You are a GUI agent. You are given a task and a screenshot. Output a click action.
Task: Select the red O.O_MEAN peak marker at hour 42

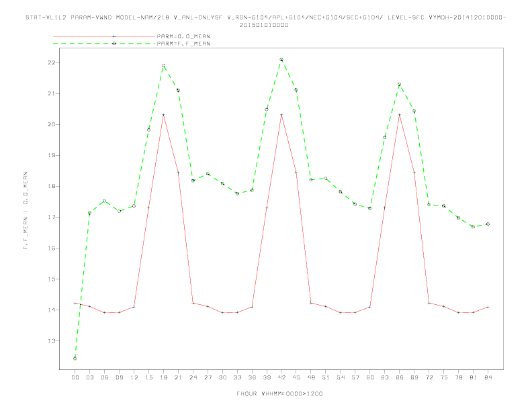281,115
